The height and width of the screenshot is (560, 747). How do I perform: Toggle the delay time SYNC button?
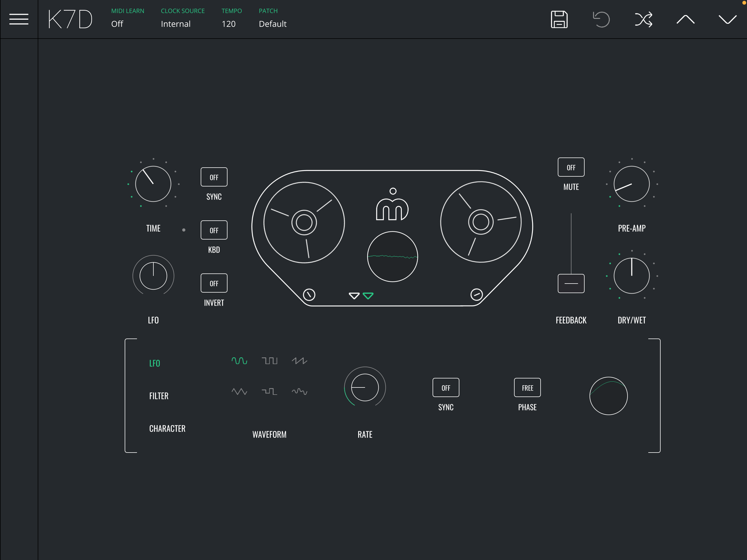point(214,177)
